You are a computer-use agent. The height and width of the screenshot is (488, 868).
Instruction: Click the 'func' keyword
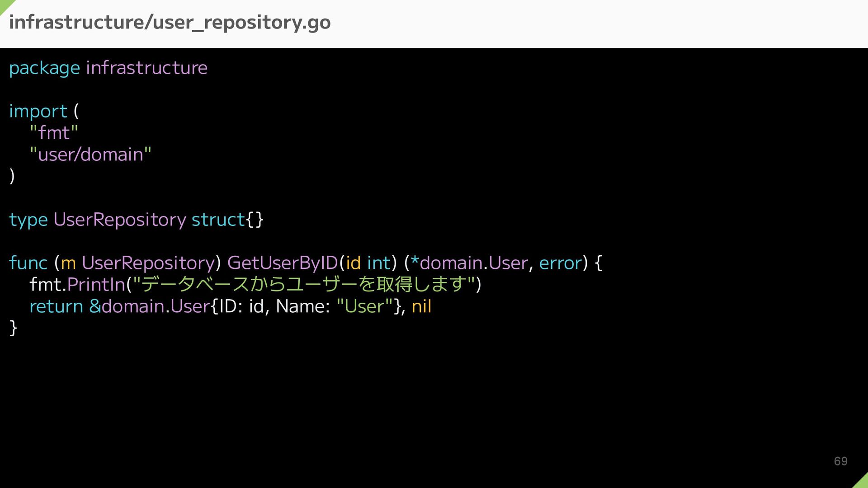28,263
